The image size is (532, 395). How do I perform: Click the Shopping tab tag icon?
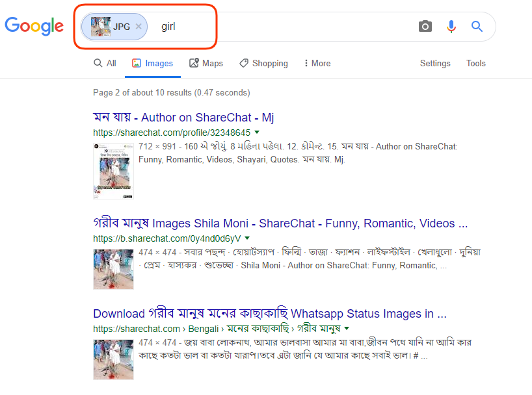[x=244, y=63]
